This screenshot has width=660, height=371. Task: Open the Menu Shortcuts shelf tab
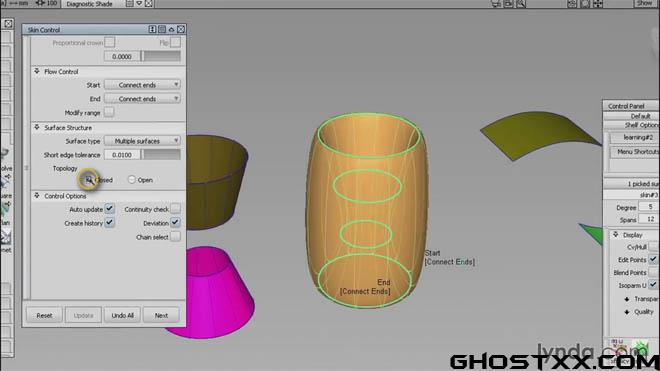click(x=637, y=152)
